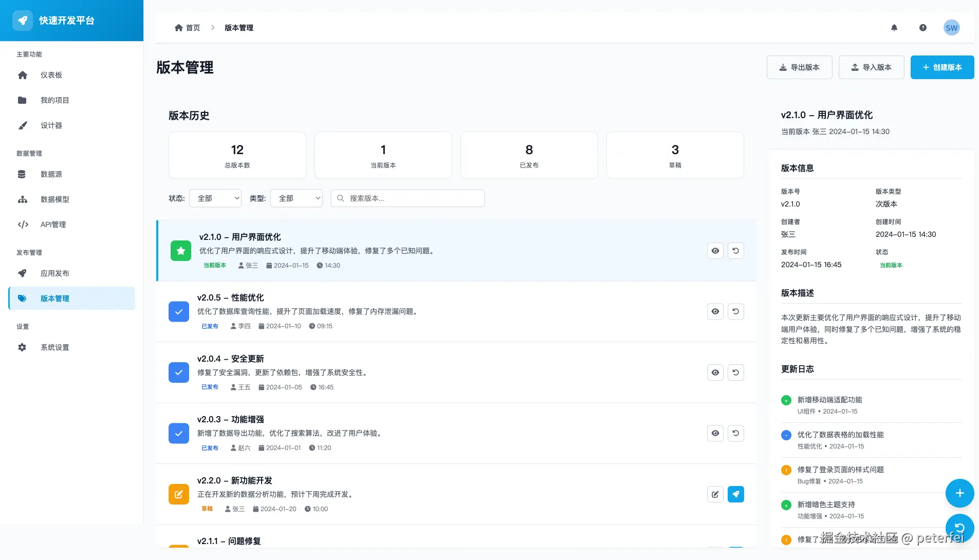The width and height of the screenshot is (979, 560).
Task: View details of v2.0.5 性能优化
Action: (715, 311)
